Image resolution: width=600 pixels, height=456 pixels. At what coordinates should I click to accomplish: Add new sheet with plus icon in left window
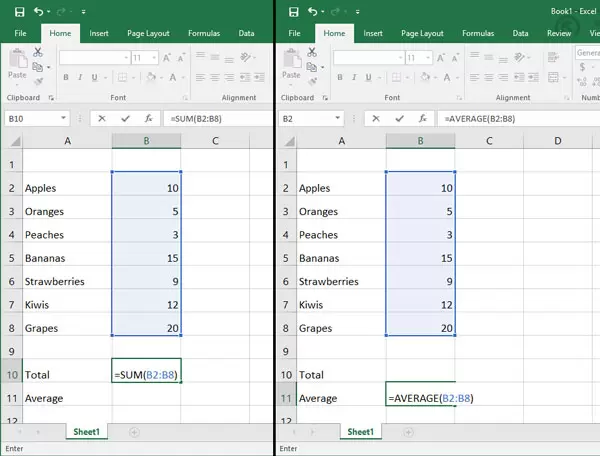[x=134, y=432]
